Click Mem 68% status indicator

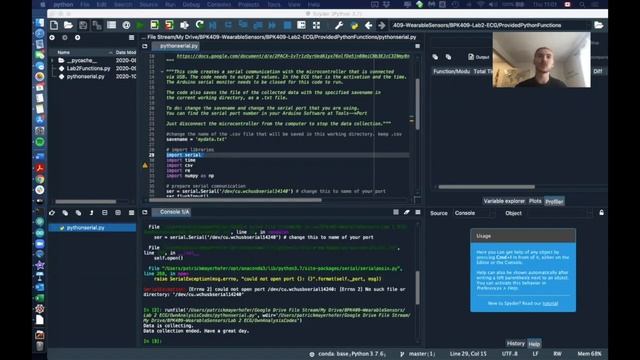click(x=589, y=354)
